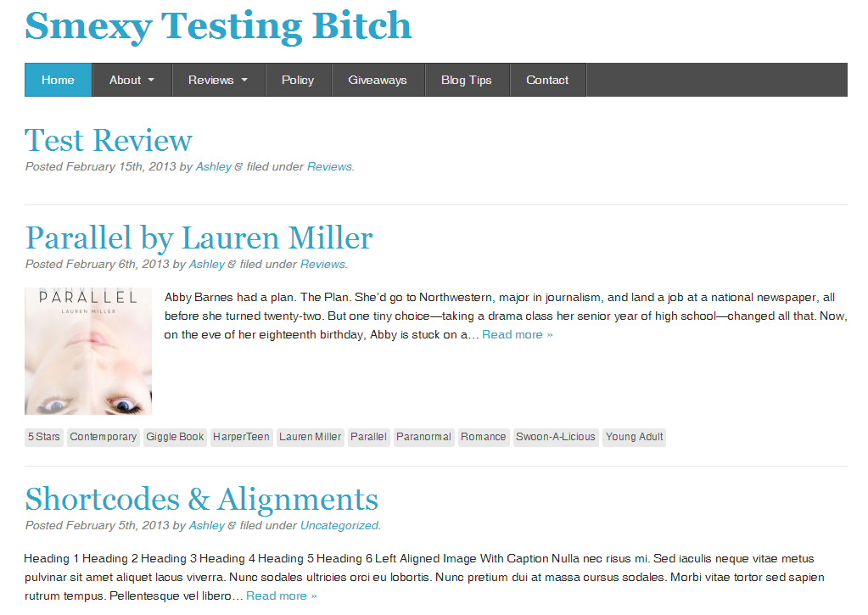This screenshot has height=615, width=868.
Task: Open the Uncategorized category link
Action: click(339, 525)
